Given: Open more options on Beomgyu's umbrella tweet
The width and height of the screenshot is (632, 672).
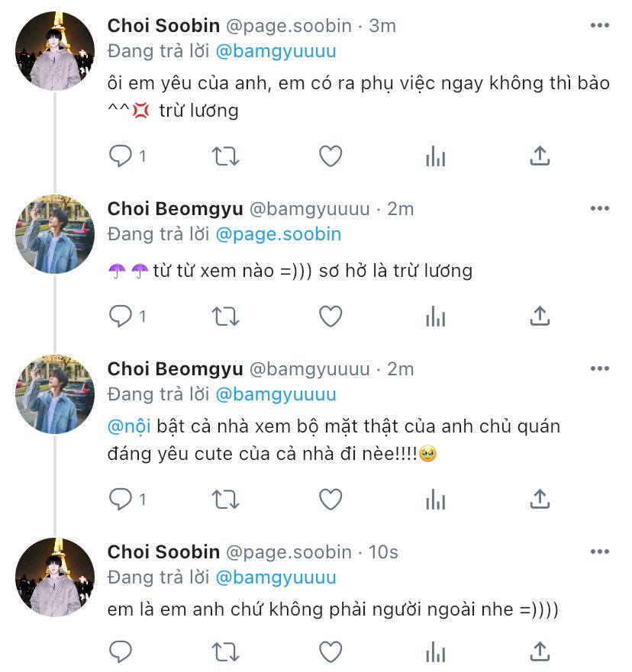Looking at the screenshot, I should pos(600,208).
